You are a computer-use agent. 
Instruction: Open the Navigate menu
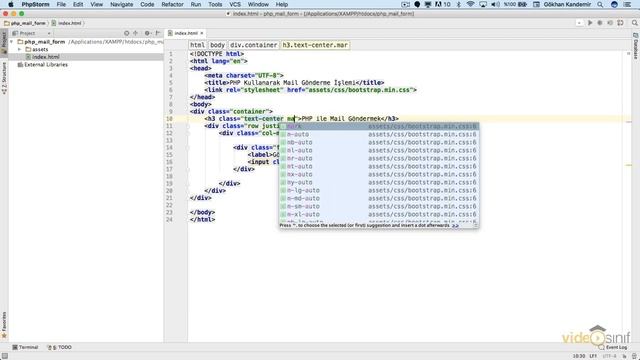(x=122, y=4)
